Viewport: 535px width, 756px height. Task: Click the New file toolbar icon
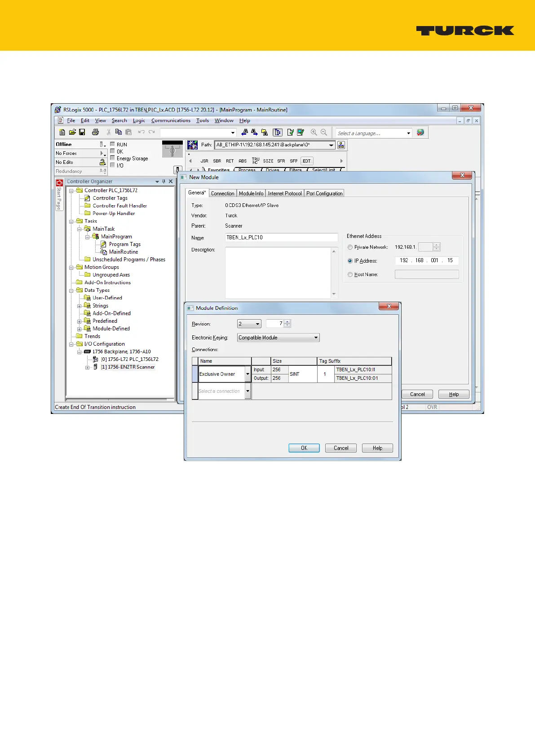click(x=62, y=132)
